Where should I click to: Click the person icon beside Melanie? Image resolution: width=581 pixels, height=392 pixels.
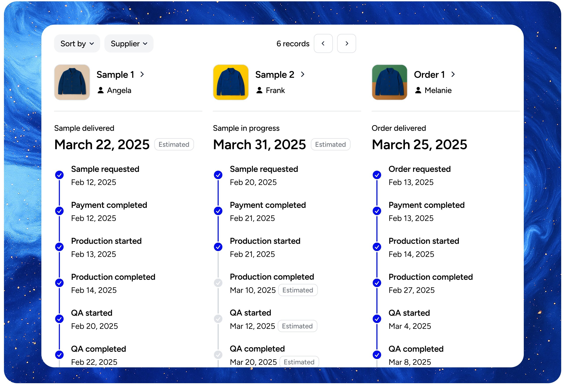pyautogui.click(x=418, y=90)
